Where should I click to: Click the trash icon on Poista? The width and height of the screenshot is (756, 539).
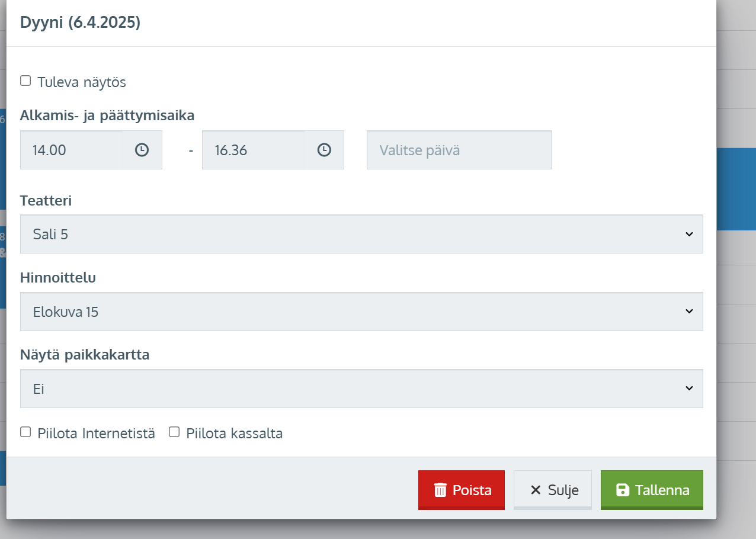coord(440,490)
